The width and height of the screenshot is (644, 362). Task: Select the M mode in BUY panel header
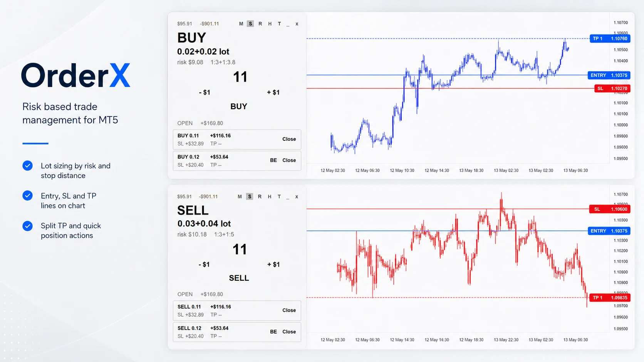(x=241, y=24)
